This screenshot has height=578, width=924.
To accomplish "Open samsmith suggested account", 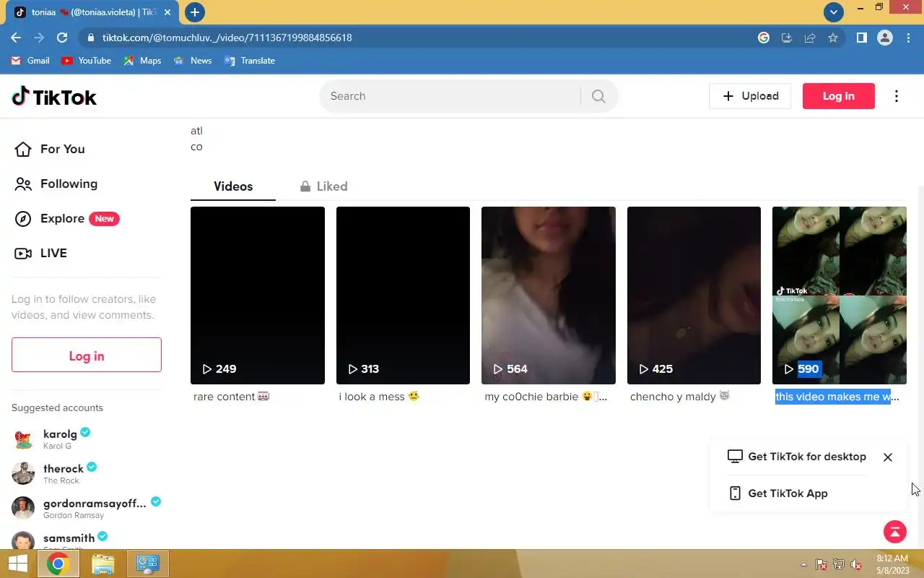I will [87, 540].
